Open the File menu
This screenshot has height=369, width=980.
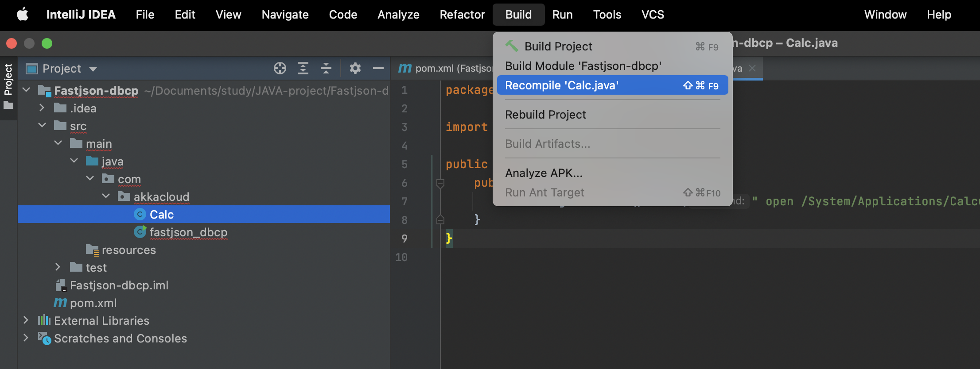click(x=145, y=15)
